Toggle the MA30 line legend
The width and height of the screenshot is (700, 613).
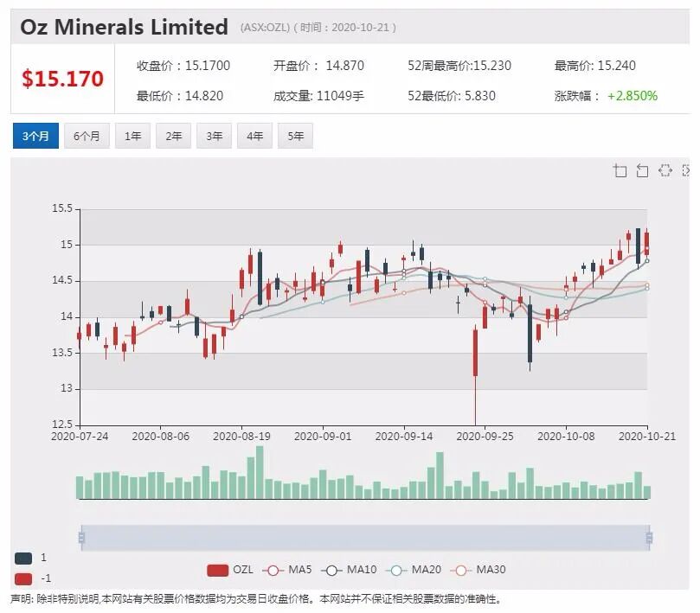(x=478, y=570)
